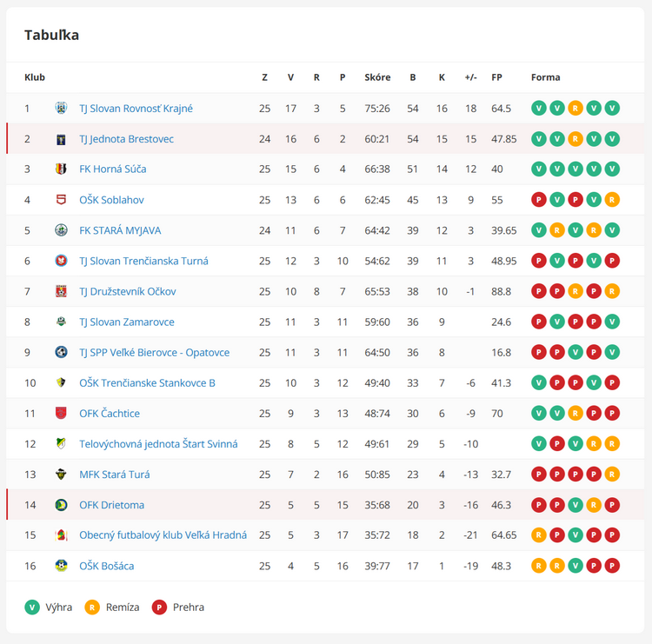Click the Forma column header
Image resolution: width=652 pixels, height=644 pixels.
[546, 77]
